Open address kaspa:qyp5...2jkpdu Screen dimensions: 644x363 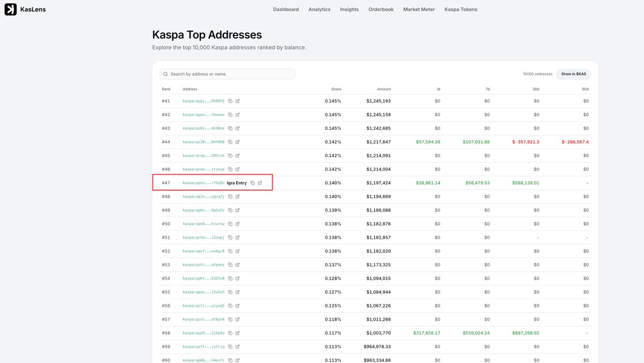point(203,333)
